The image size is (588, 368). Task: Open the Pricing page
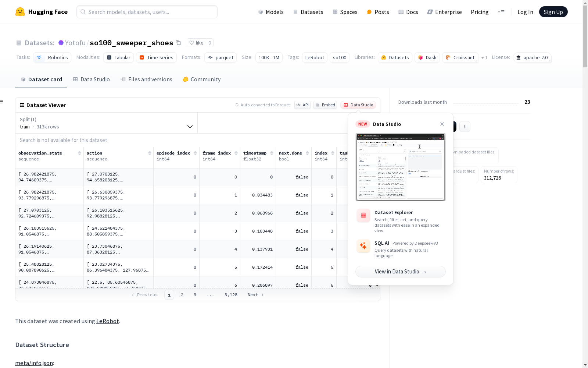pyautogui.click(x=480, y=12)
